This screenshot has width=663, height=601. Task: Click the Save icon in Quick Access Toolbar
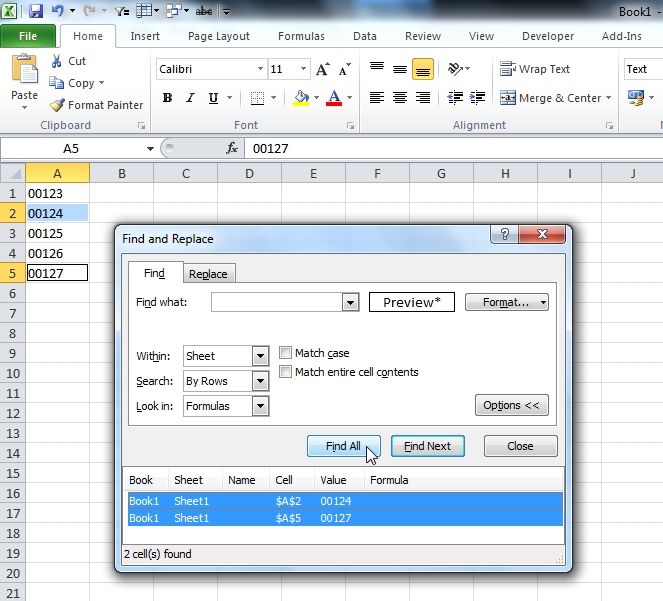[36, 11]
